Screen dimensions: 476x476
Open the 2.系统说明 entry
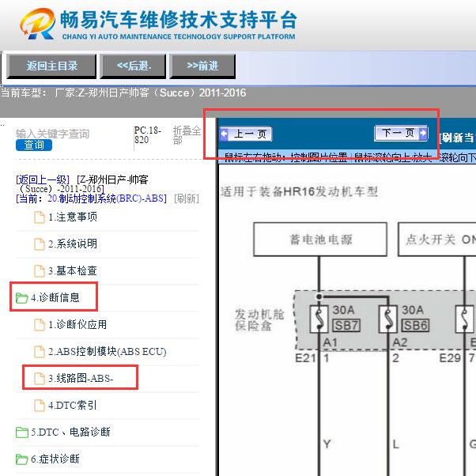point(73,244)
